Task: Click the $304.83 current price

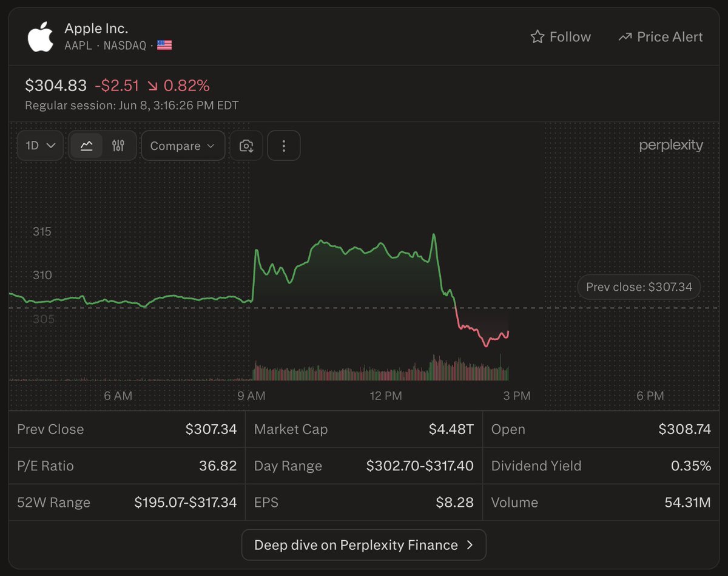Action: [56, 86]
